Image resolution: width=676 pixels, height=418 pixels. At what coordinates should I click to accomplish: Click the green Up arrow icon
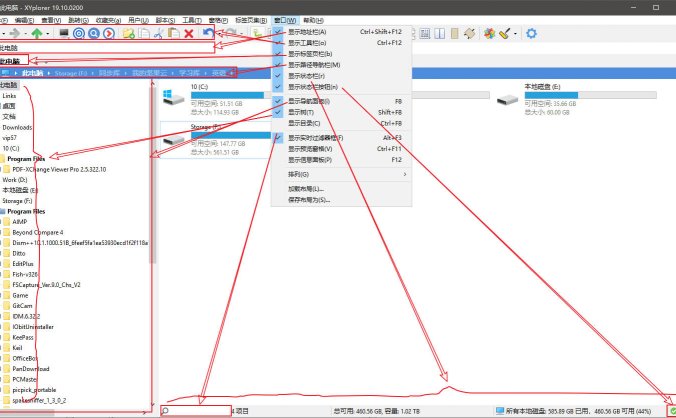[37, 33]
